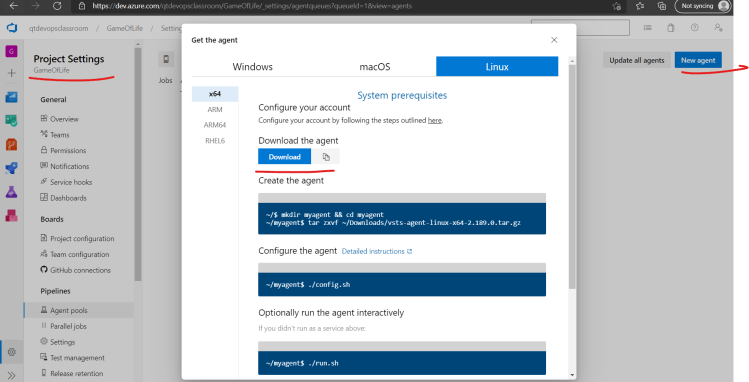Click the Jobs tab behind dialog

(x=165, y=80)
